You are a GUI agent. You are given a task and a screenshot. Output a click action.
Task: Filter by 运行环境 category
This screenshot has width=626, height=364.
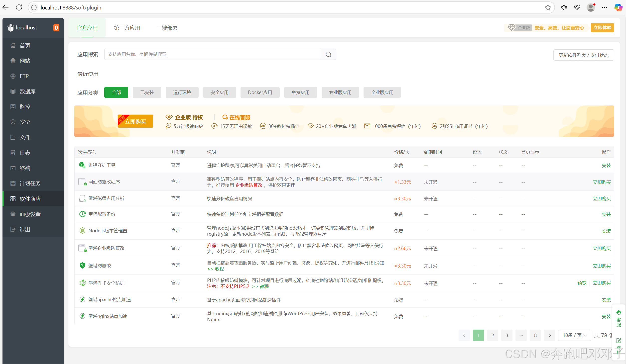[x=182, y=92]
